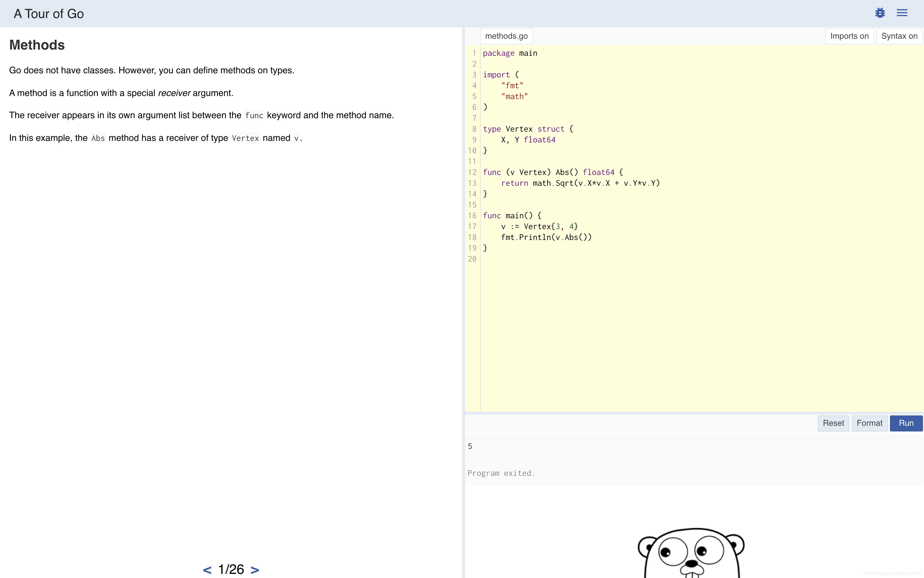Click line 16 func main() declaration
The image size is (924, 578).
tap(512, 216)
